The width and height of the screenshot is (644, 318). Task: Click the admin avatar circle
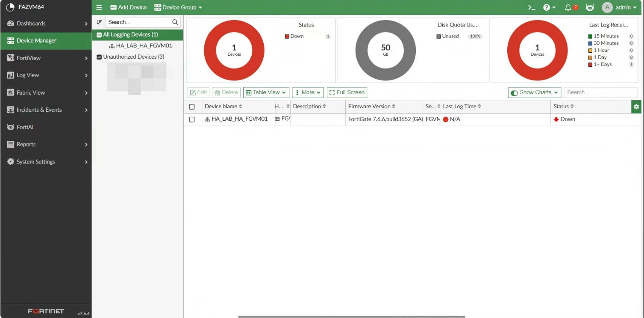[x=607, y=7]
